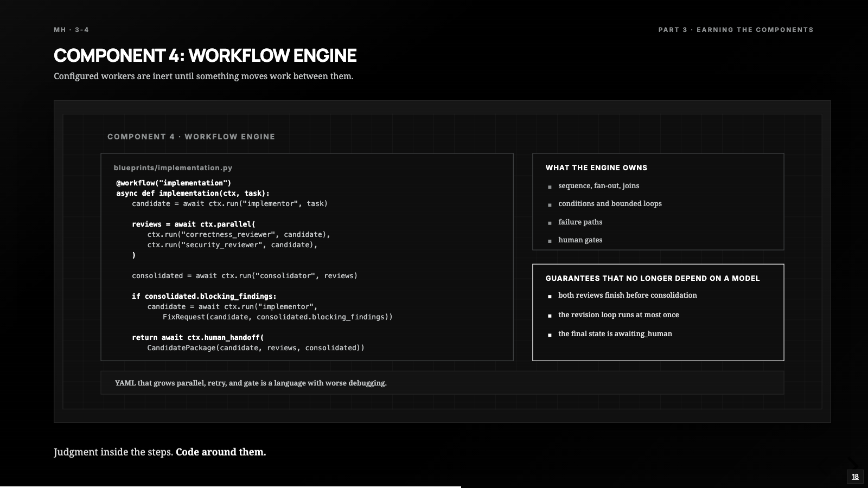
Task: Click the 'return await ctx.human_handoff(' code line
Action: (198, 337)
